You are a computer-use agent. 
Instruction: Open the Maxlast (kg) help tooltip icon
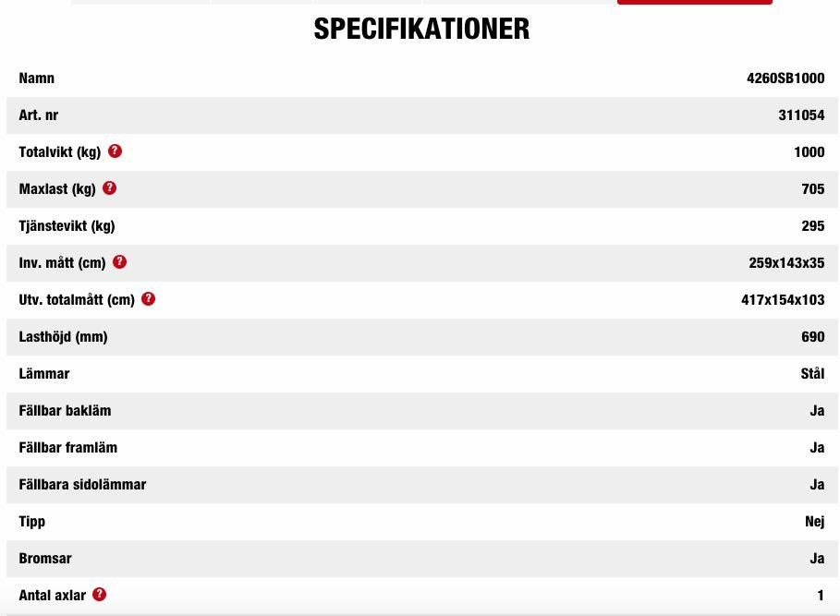pos(109,188)
